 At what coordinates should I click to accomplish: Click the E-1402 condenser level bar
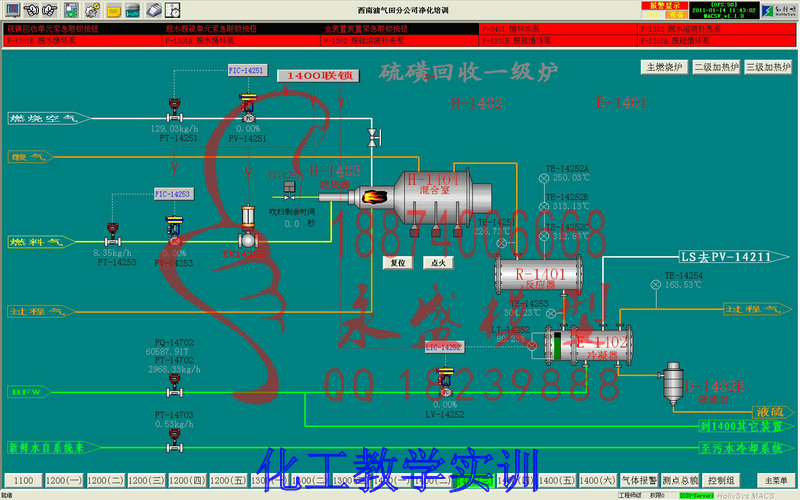coord(558,345)
